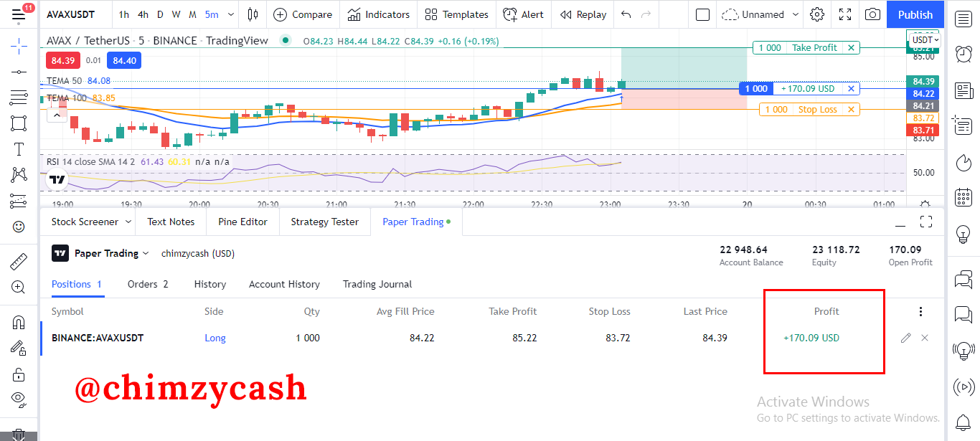Open ideas stream panel
Screen dimensions: 980x441
tap(963, 350)
